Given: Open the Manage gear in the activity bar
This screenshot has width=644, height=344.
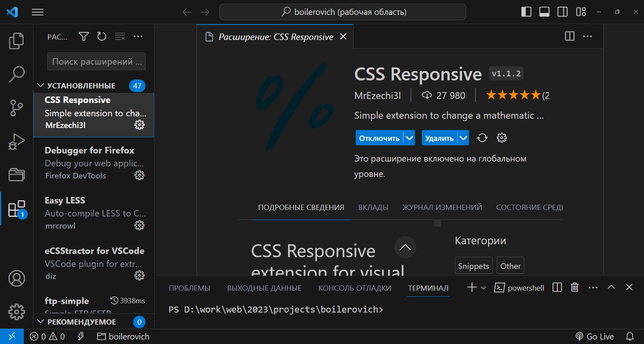Looking at the screenshot, I should (17, 312).
